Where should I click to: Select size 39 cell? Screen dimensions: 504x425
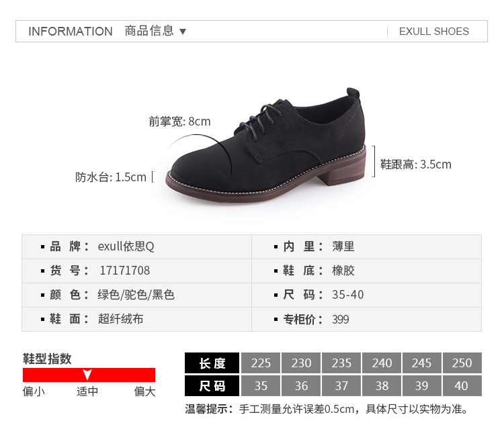(422, 385)
